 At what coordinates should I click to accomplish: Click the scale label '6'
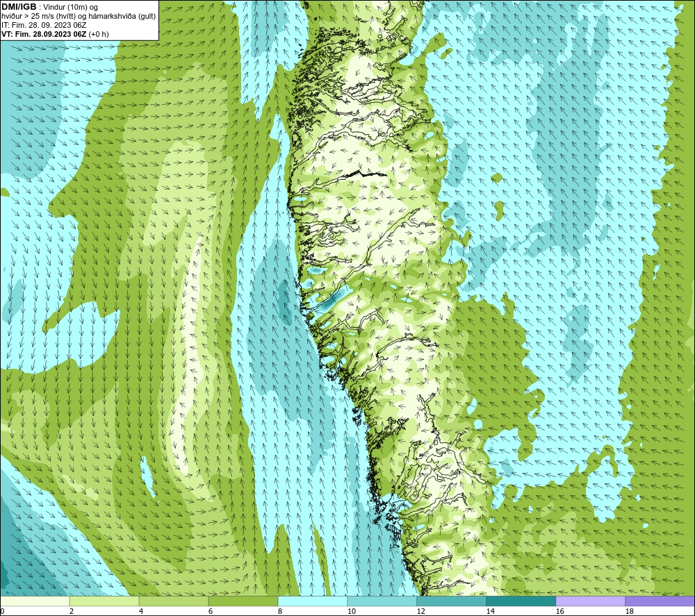[x=211, y=612]
